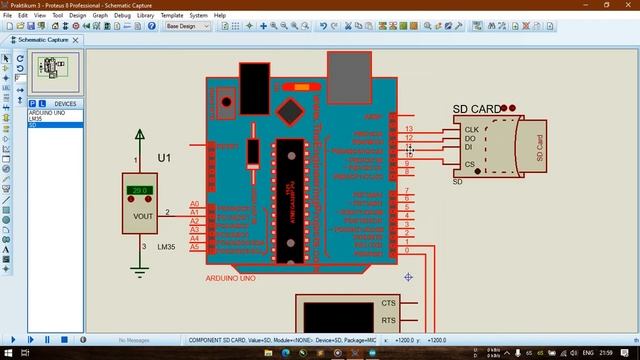This screenshot has height=360, width=640.
Task: Open Windows Start menu
Action: pos(8,353)
